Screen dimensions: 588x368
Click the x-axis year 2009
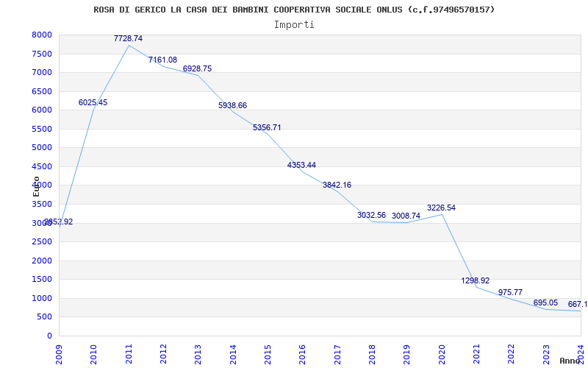point(60,355)
